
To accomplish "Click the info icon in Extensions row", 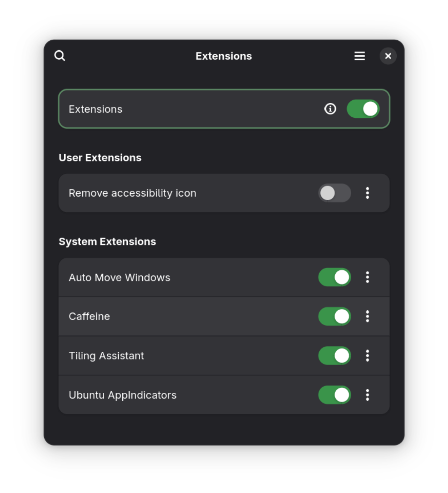I will (x=330, y=109).
